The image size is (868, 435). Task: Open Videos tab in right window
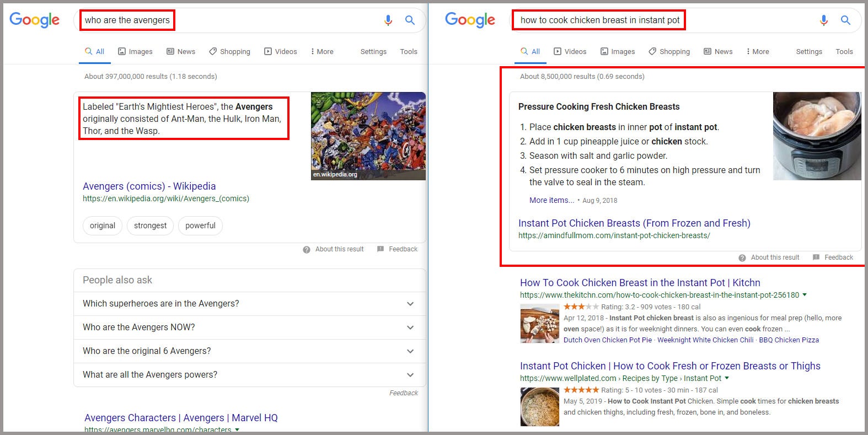coord(570,51)
